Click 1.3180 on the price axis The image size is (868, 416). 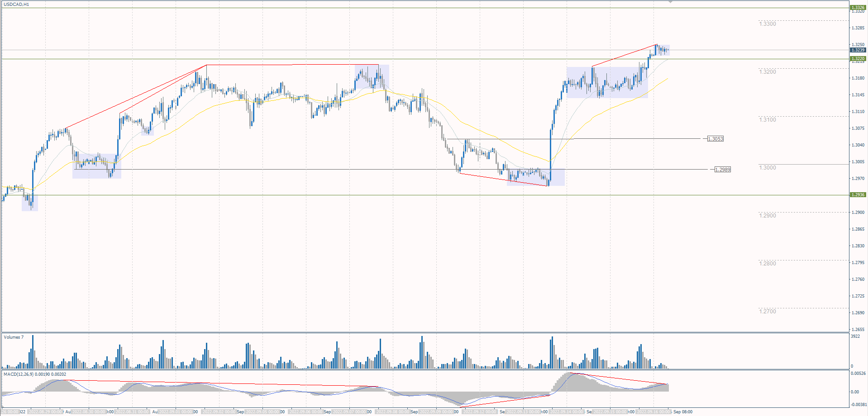[858, 78]
